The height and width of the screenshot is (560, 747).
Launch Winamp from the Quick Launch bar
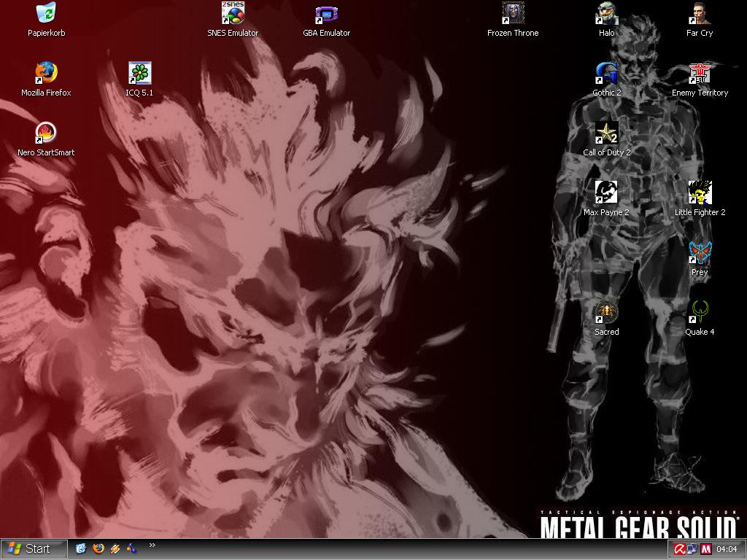pyautogui.click(x=115, y=548)
